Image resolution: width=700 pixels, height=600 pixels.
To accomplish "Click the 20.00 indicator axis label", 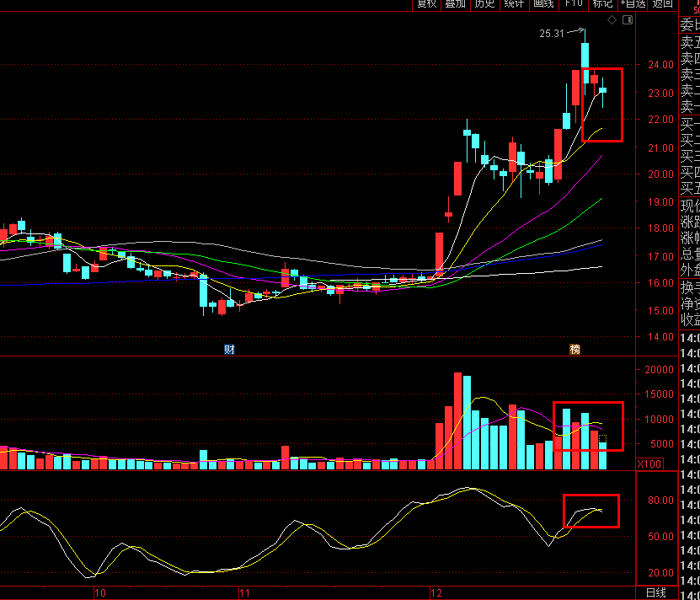I will point(661,573).
